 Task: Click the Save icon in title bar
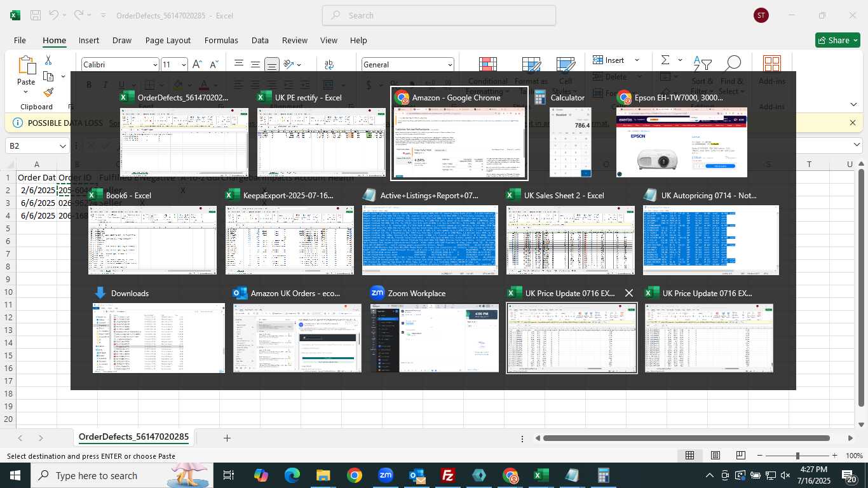coord(36,15)
